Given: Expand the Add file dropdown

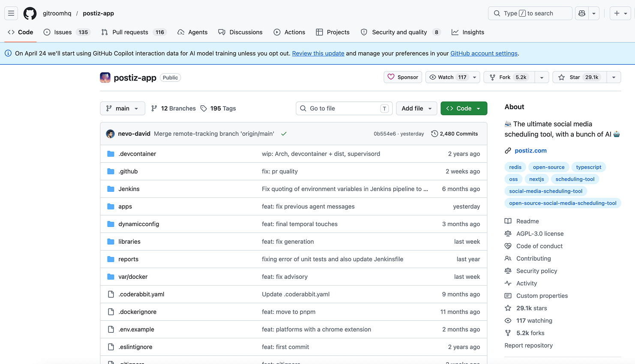Looking at the screenshot, I should click(x=416, y=108).
